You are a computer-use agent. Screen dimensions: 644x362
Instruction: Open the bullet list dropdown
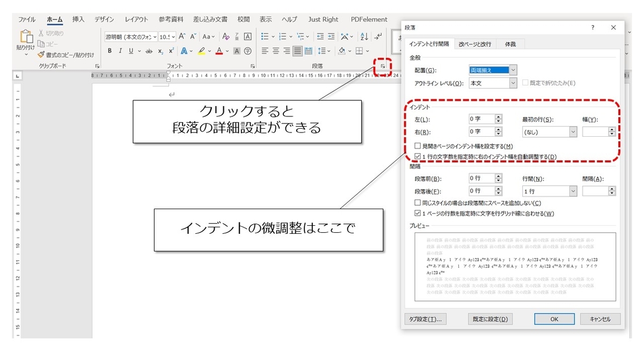tap(273, 36)
